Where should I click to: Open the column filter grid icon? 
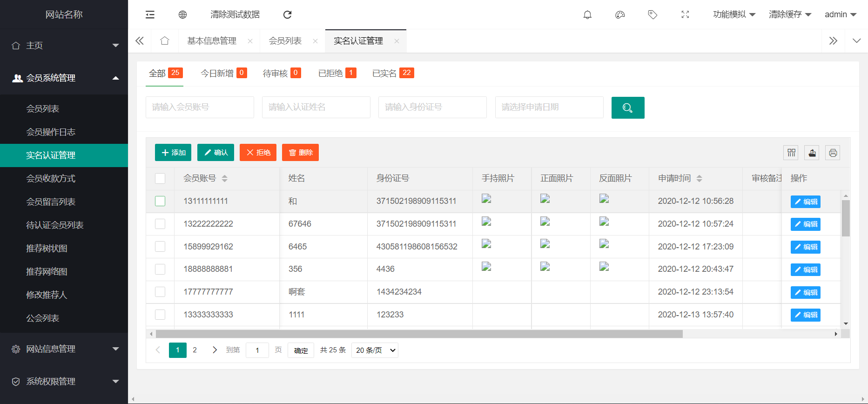[x=791, y=153]
